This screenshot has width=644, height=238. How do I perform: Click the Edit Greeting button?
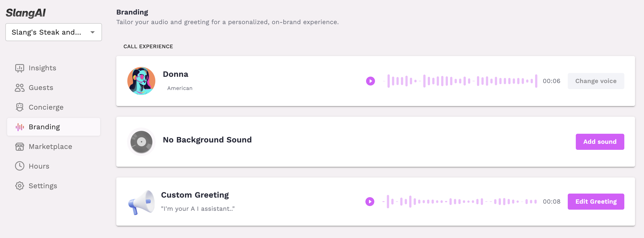coord(595,202)
